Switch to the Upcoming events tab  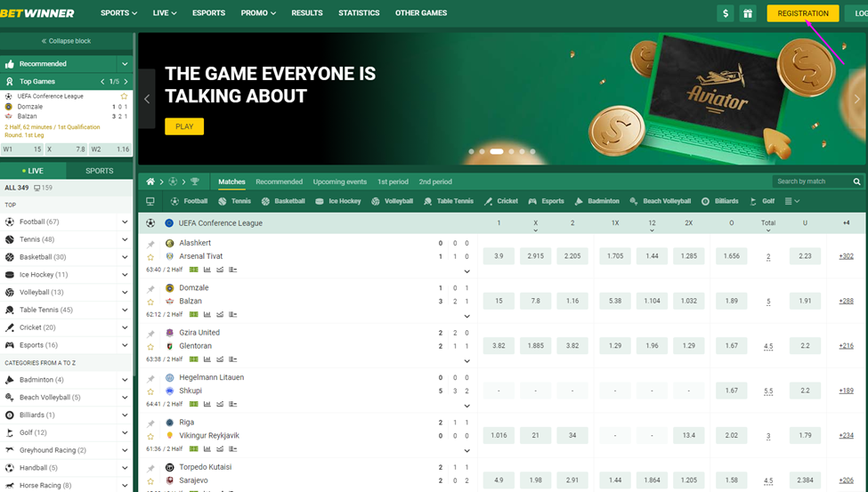(x=340, y=181)
